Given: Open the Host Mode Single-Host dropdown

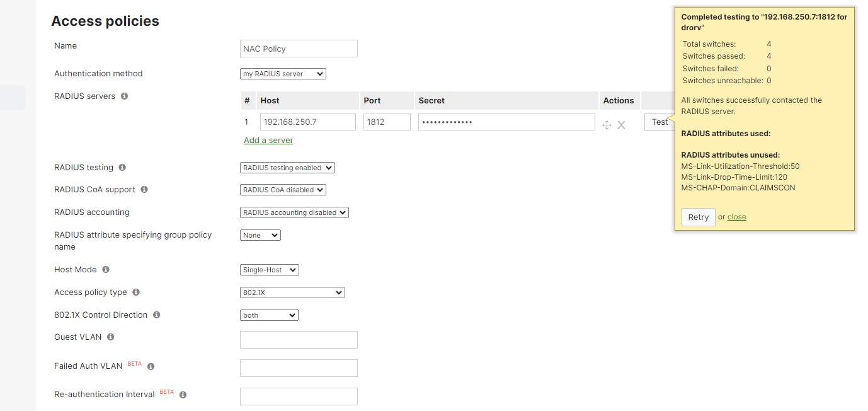Looking at the screenshot, I should click(269, 269).
